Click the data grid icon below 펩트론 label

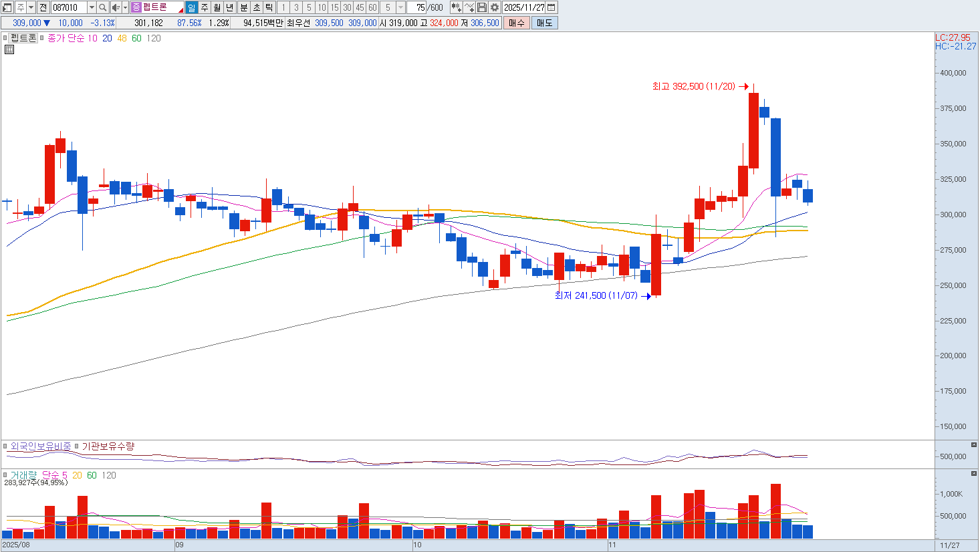(9, 49)
